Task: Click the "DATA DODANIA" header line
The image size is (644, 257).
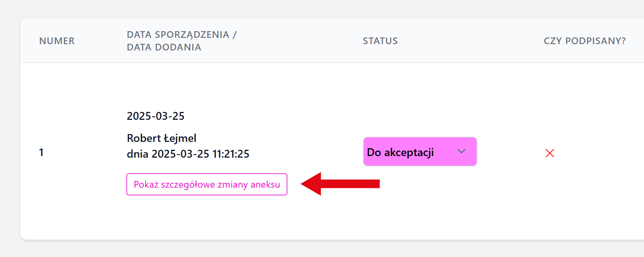Action: [164, 47]
